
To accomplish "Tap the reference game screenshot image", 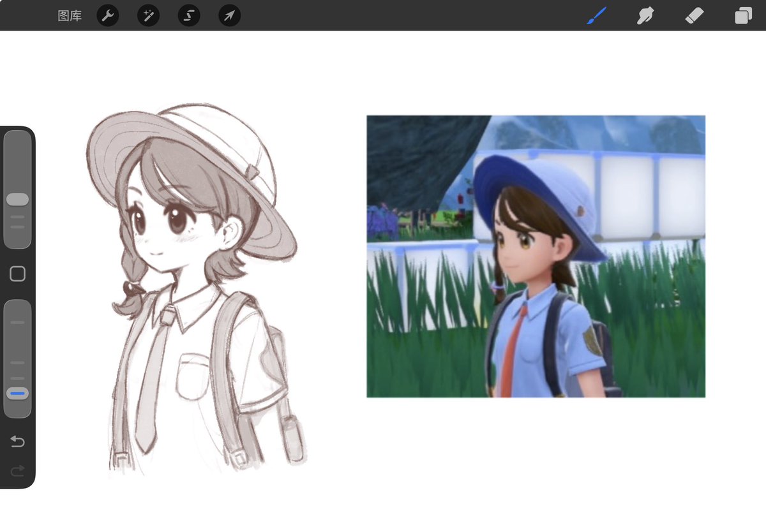I will click(536, 256).
